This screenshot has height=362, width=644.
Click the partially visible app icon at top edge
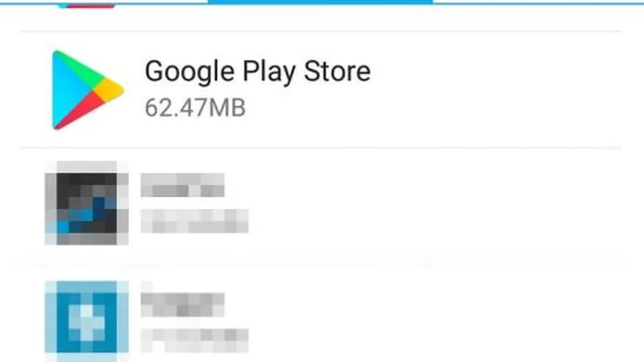click(x=86, y=4)
